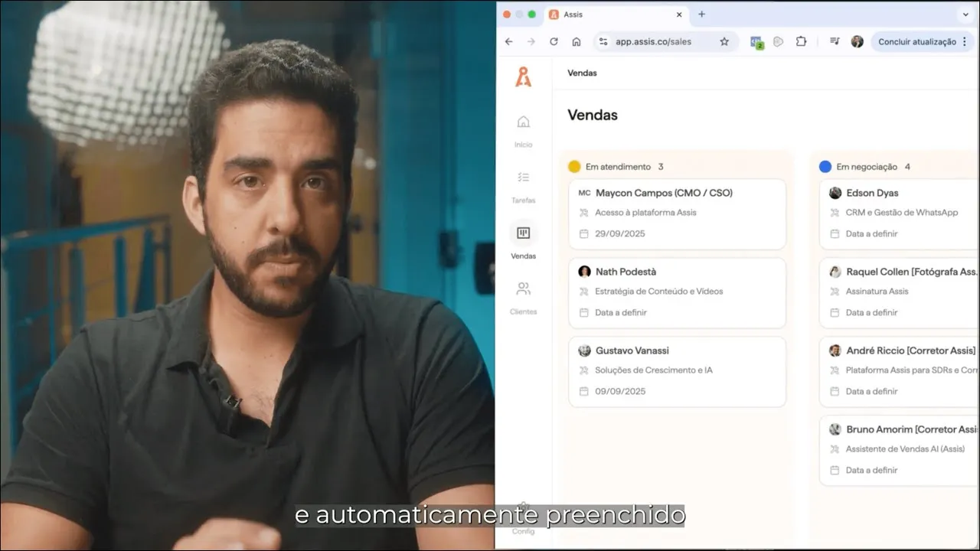Open the Chrome profile avatar menu

[x=857, y=41]
